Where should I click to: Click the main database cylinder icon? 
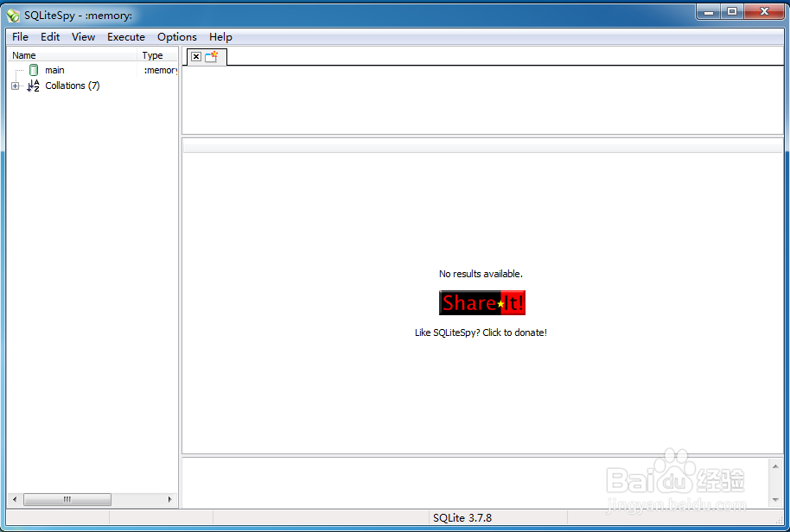tap(34, 70)
